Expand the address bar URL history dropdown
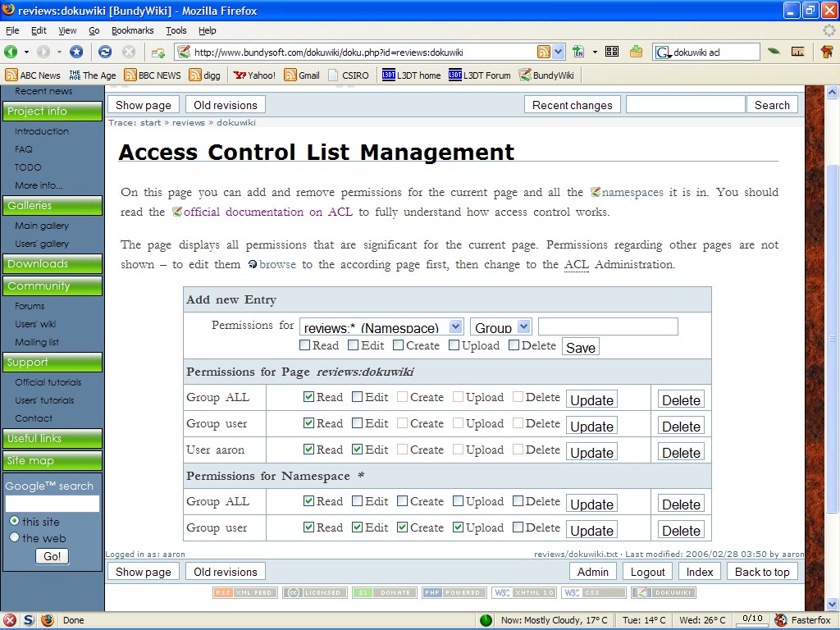The image size is (840, 630). click(559, 52)
